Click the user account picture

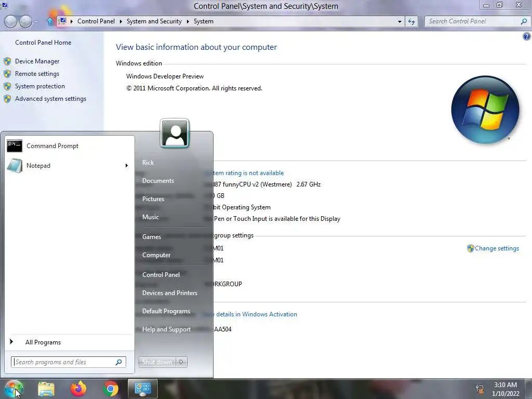pyautogui.click(x=175, y=134)
